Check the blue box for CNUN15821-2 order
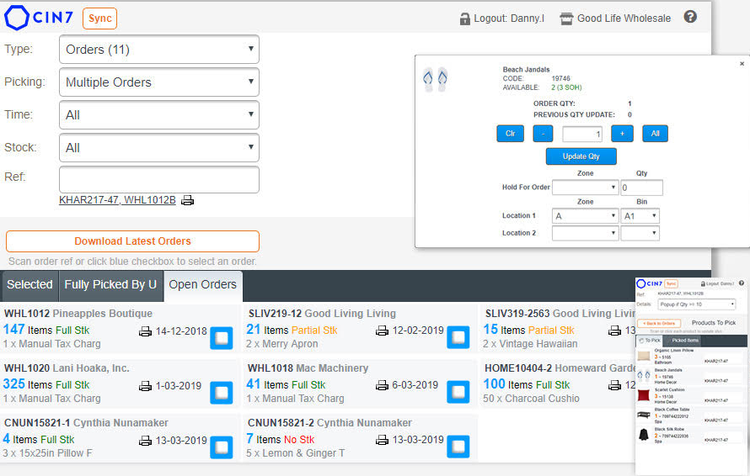 [459, 446]
